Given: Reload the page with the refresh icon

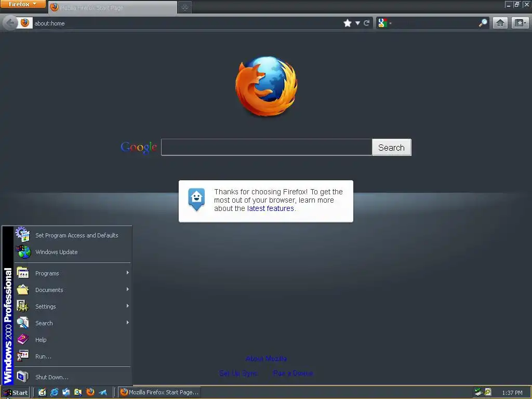Looking at the screenshot, I should point(366,23).
